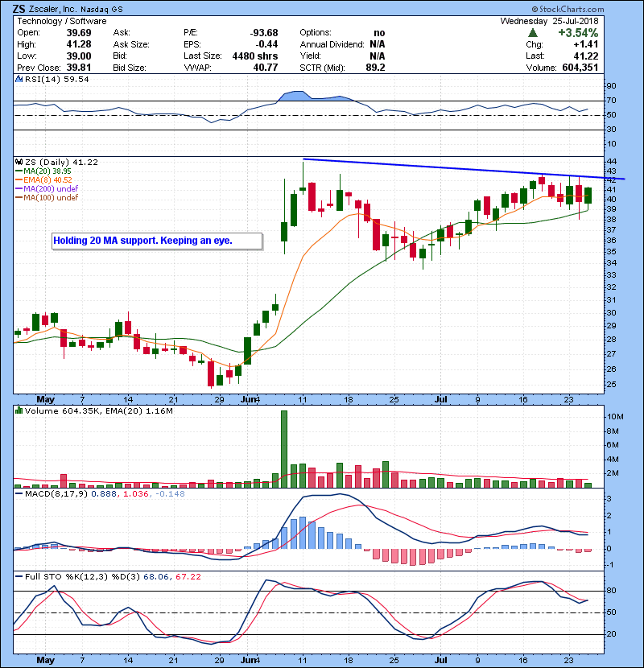The height and width of the screenshot is (668, 644).
Task: Click the Last price 41.22 in header
Action: click(x=585, y=56)
